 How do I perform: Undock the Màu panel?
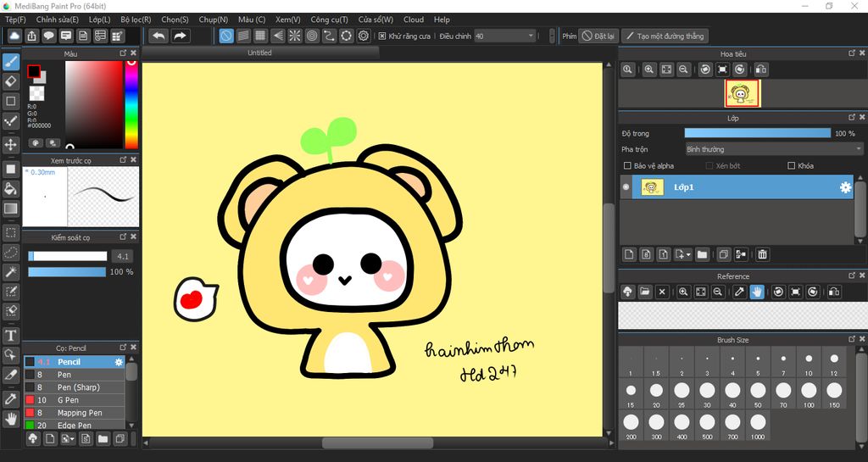click(x=123, y=53)
